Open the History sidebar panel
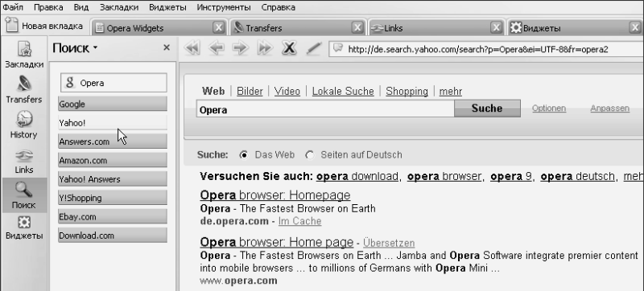This screenshot has width=644, height=291. pyautogui.click(x=24, y=125)
